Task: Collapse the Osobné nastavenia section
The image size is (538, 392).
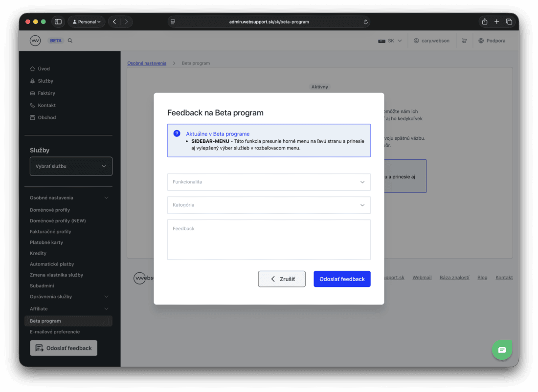Action: point(68,197)
